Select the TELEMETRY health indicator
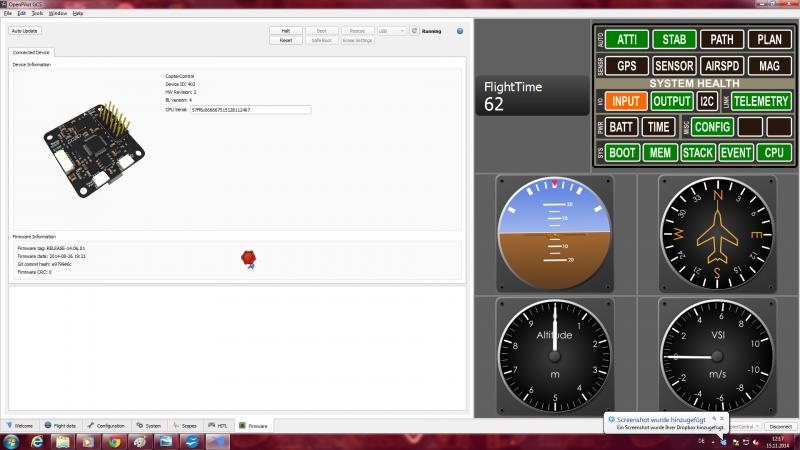This screenshot has height=450, width=800. tap(761, 101)
